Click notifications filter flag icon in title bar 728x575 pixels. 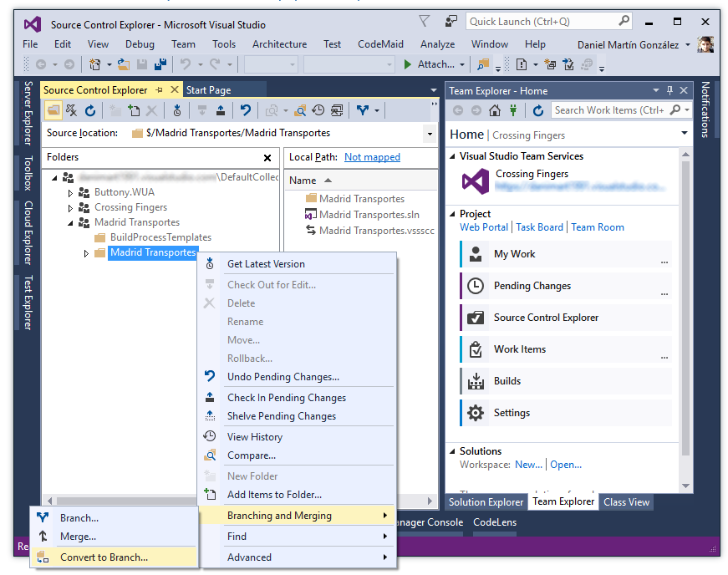coord(424,21)
